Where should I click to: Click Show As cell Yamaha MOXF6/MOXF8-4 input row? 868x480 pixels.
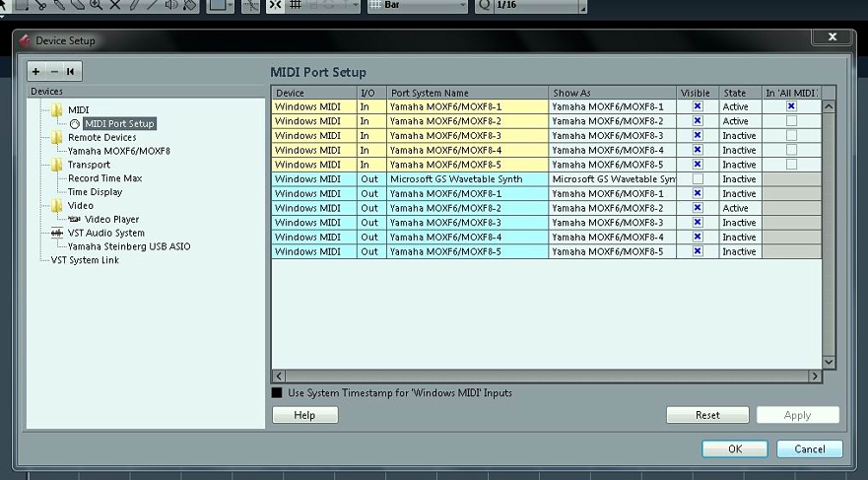pyautogui.click(x=612, y=150)
